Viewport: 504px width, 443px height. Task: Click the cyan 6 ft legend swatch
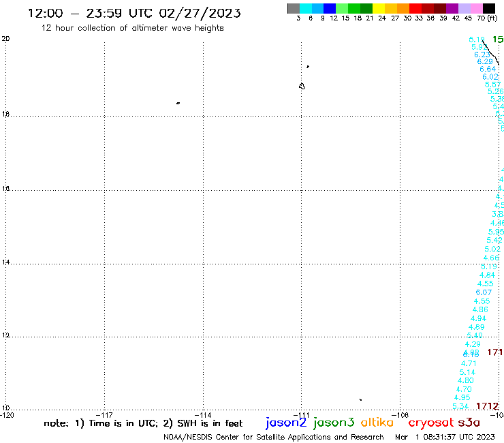click(306, 8)
